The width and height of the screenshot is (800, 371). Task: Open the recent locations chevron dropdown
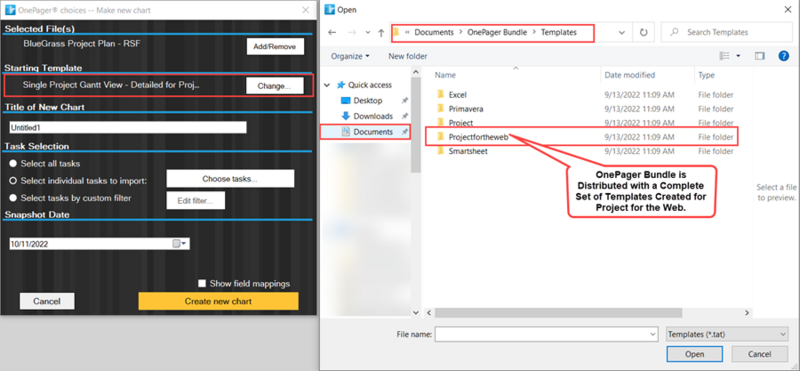(x=367, y=32)
